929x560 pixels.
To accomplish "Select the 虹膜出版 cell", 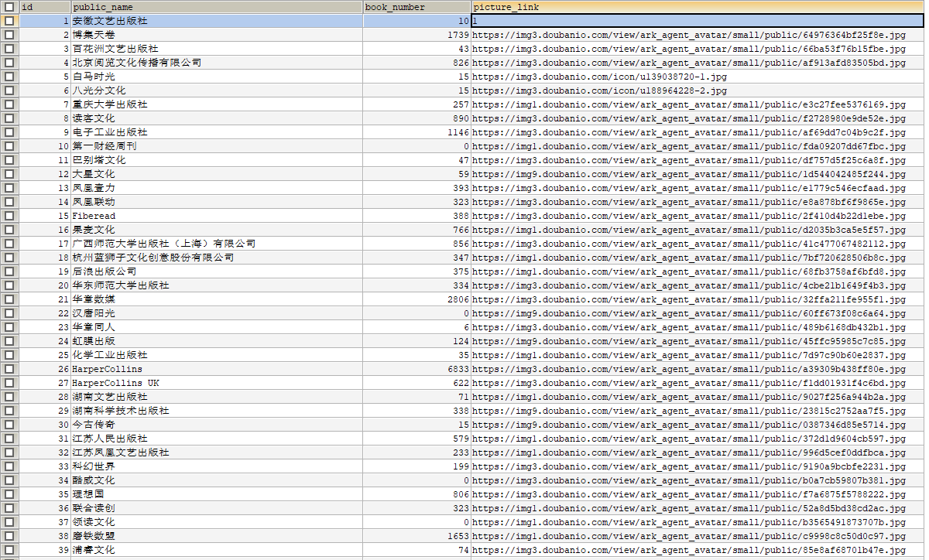I will [217, 341].
